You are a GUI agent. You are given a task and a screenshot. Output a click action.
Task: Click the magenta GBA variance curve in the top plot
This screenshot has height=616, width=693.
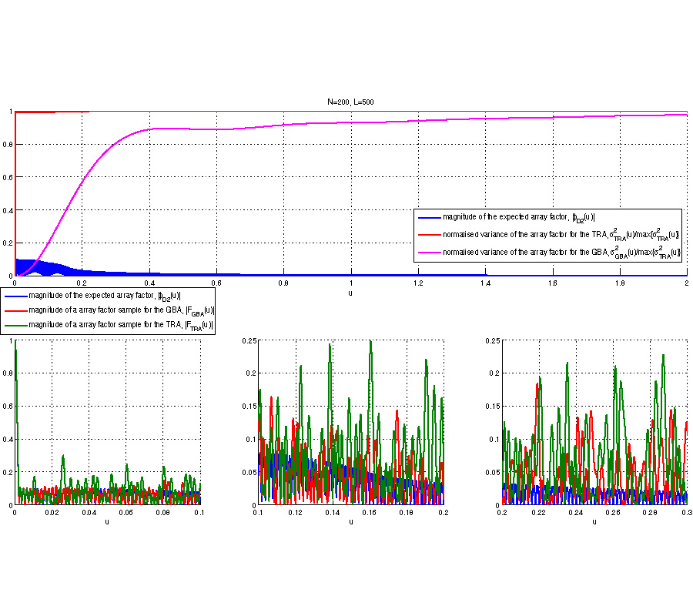pyautogui.click(x=231, y=129)
